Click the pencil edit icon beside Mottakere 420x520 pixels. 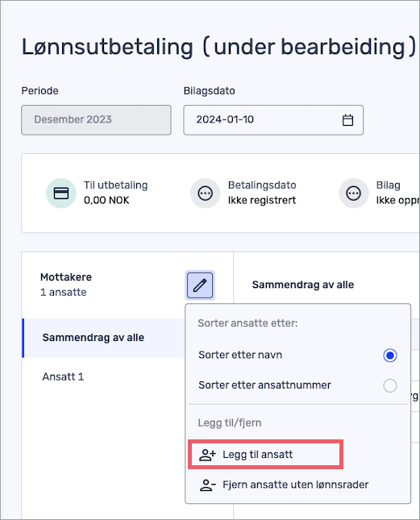200,285
